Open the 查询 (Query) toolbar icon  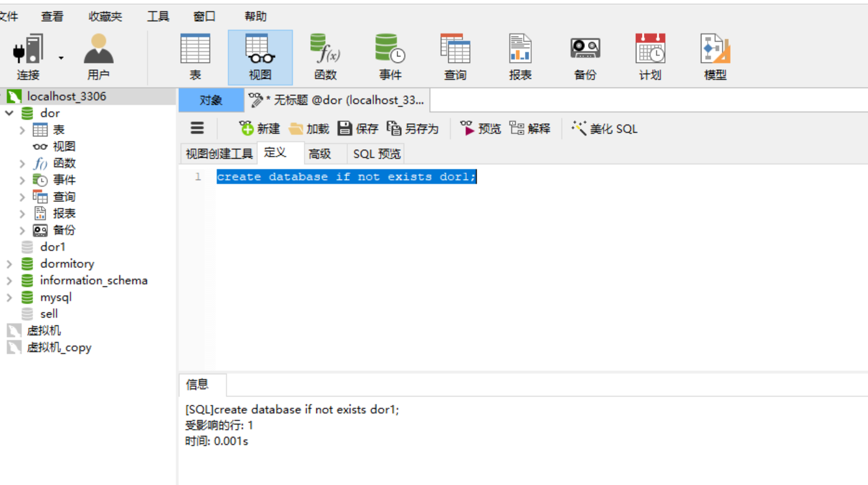tap(456, 56)
